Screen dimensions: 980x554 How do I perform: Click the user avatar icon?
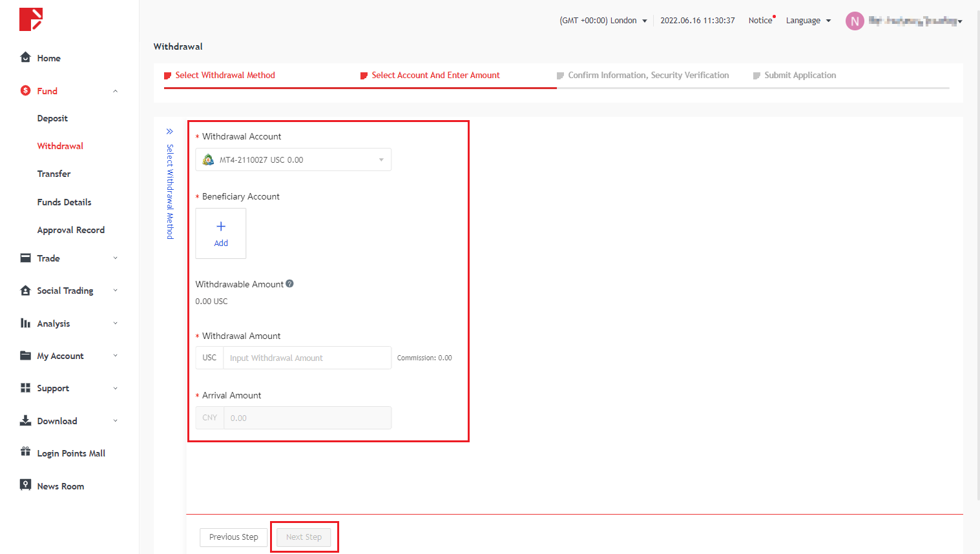tap(855, 21)
